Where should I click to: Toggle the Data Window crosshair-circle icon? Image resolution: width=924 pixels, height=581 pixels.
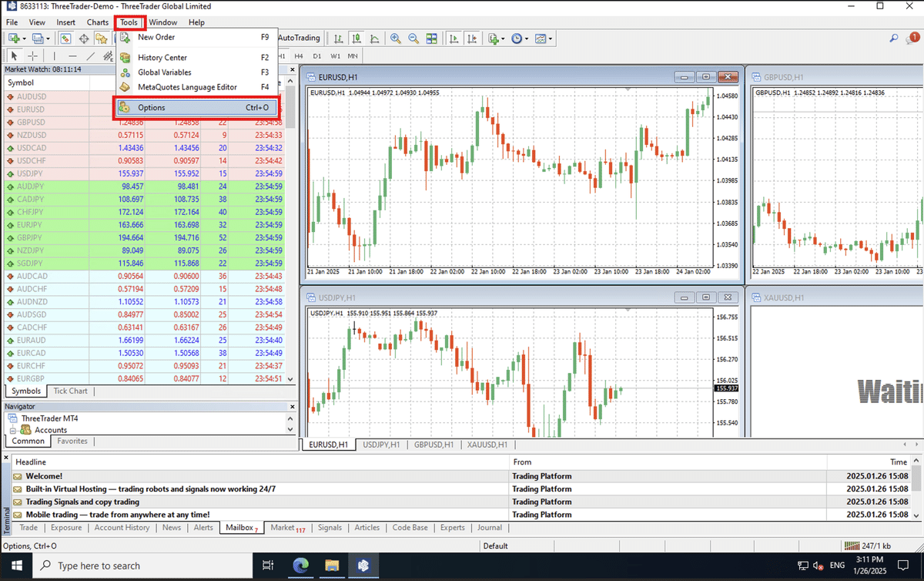(83, 38)
